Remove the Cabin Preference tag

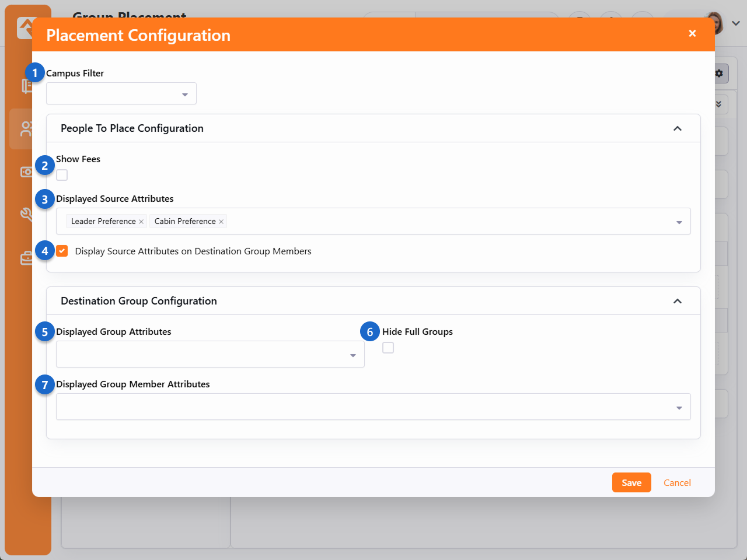[221, 222]
